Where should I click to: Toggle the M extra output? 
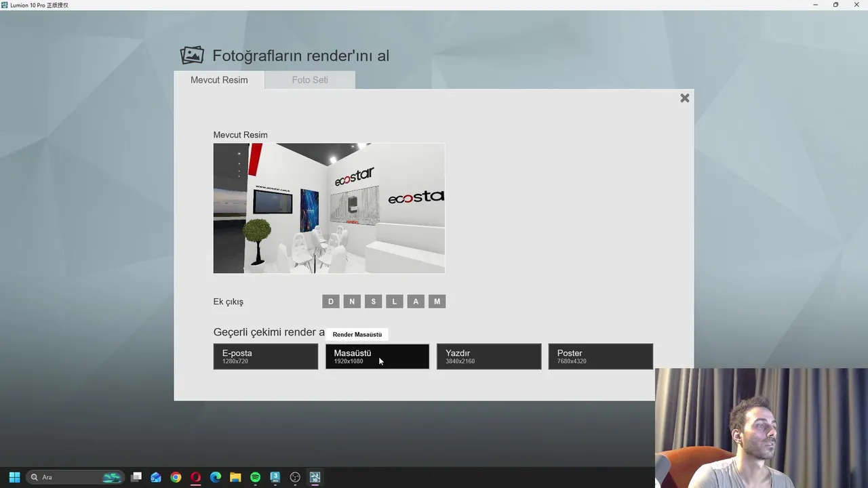tap(437, 302)
